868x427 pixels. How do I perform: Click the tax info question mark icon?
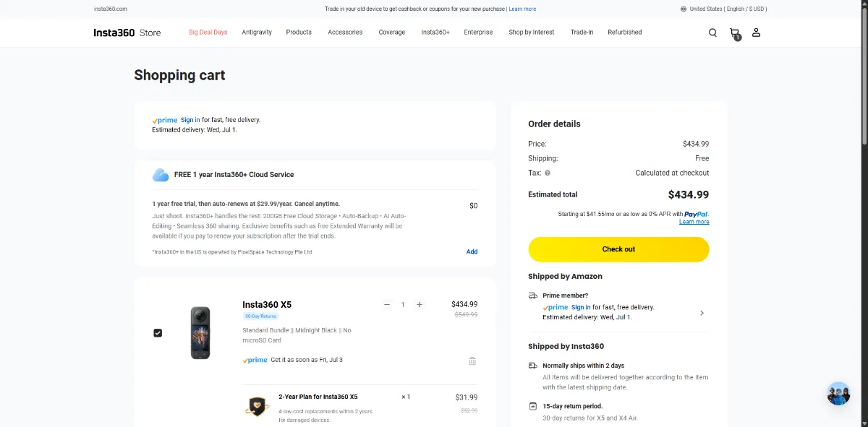[x=548, y=173]
